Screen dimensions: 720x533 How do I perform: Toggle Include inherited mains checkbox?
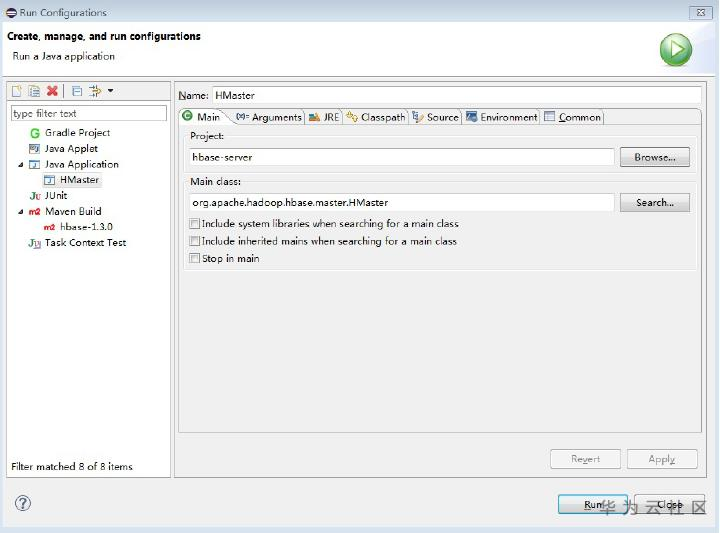(x=195, y=241)
